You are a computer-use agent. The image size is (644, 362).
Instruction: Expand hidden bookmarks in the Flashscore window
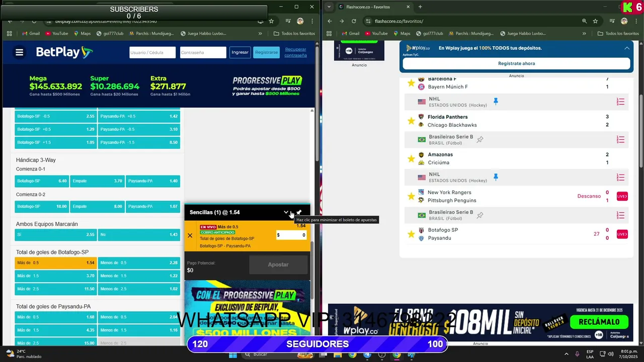coord(584,33)
